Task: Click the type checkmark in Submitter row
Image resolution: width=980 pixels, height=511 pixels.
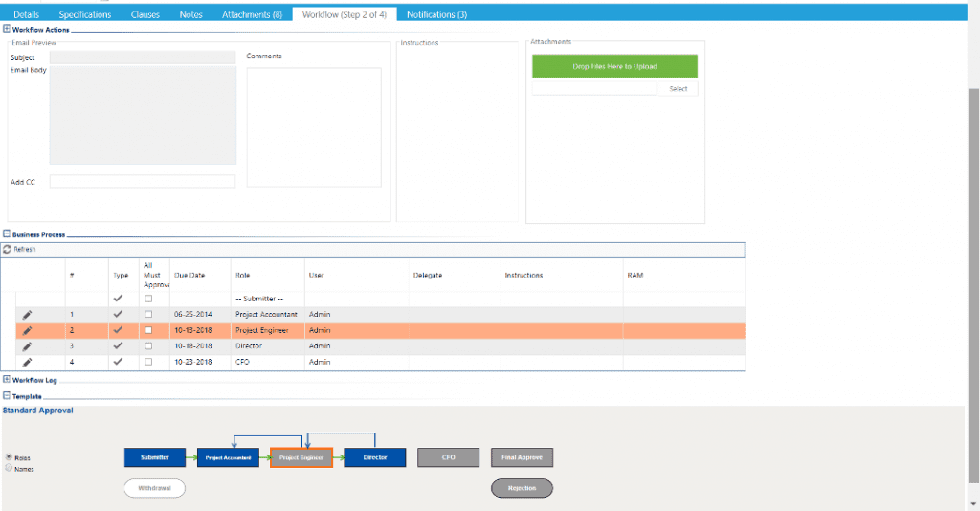Action: (x=118, y=298)
